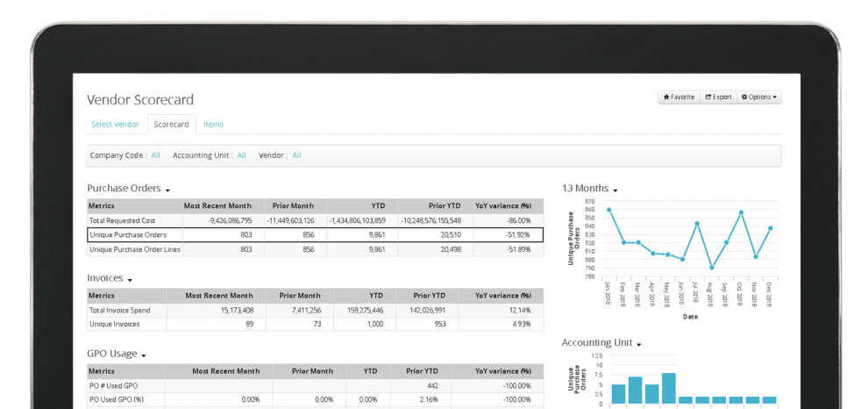868x409 pixels.
Task: Click the Unique Invoices row label
Action: coord(115,324)
